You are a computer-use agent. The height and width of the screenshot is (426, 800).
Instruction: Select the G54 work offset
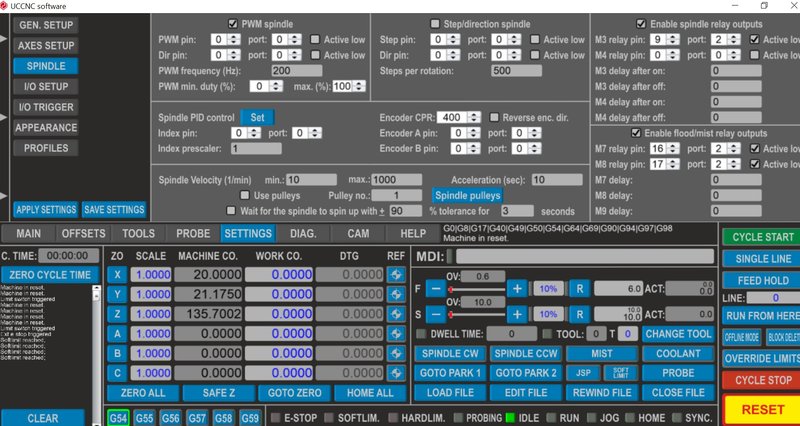pos(118,419)
